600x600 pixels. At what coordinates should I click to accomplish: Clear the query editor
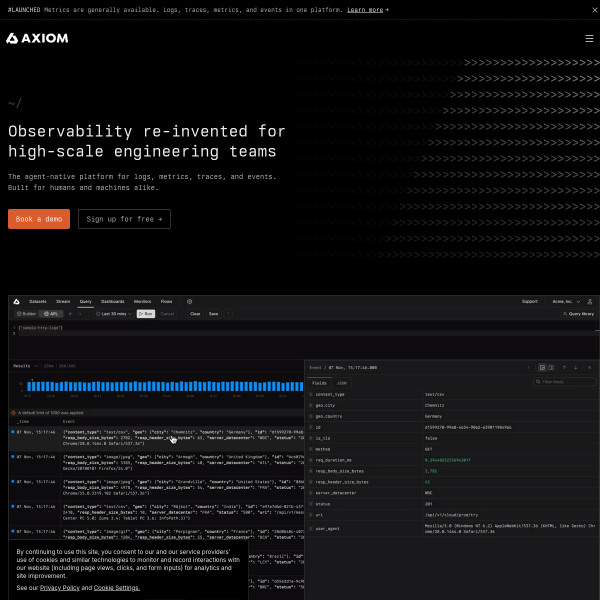click(x=195, y=314)
